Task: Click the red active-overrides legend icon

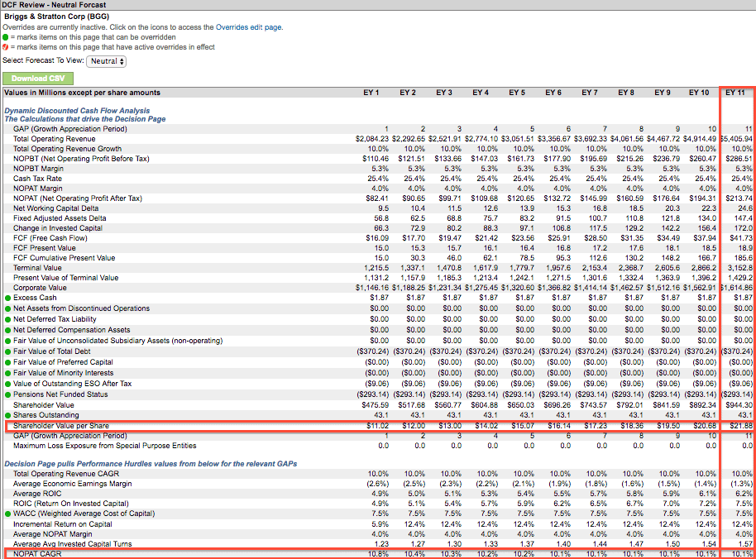Action: click(5, 47)
